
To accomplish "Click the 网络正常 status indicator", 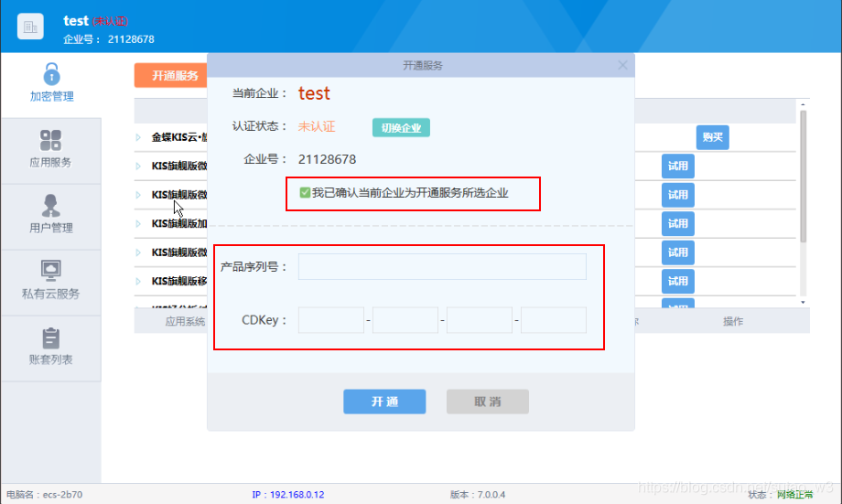I will coord(794,494).
